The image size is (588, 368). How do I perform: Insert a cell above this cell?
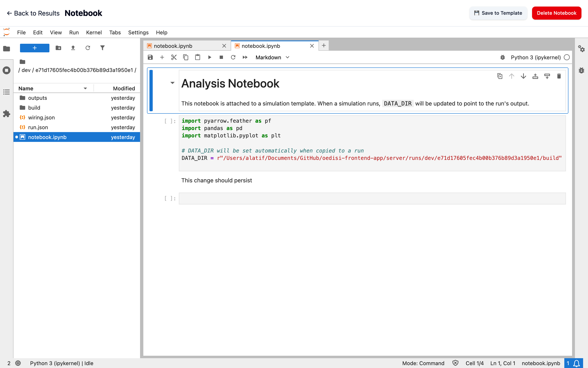click(535, 76)
